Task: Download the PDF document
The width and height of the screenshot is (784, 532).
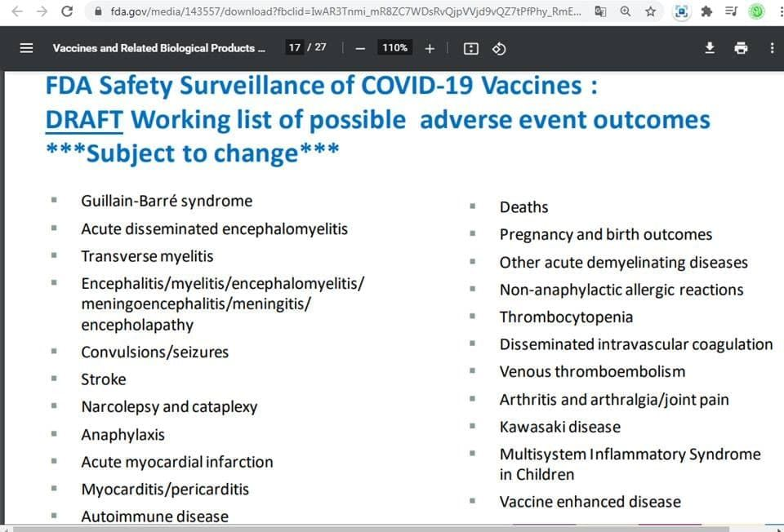Action: pyautogui.click(x=710, y=48)
